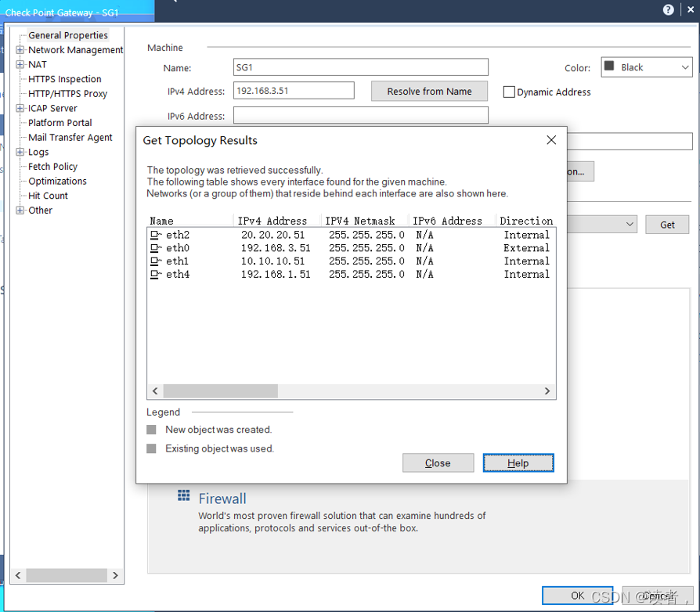Click the Name input field

tap(361, 67)
